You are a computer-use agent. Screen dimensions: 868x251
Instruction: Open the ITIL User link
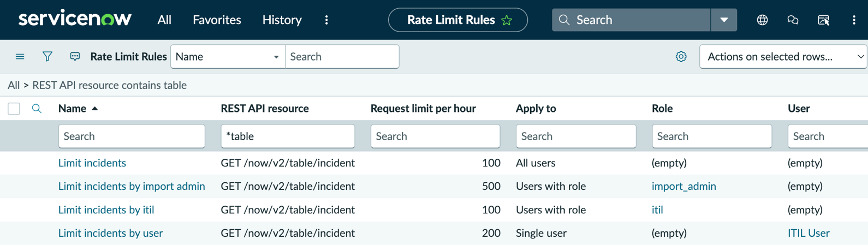808,234
